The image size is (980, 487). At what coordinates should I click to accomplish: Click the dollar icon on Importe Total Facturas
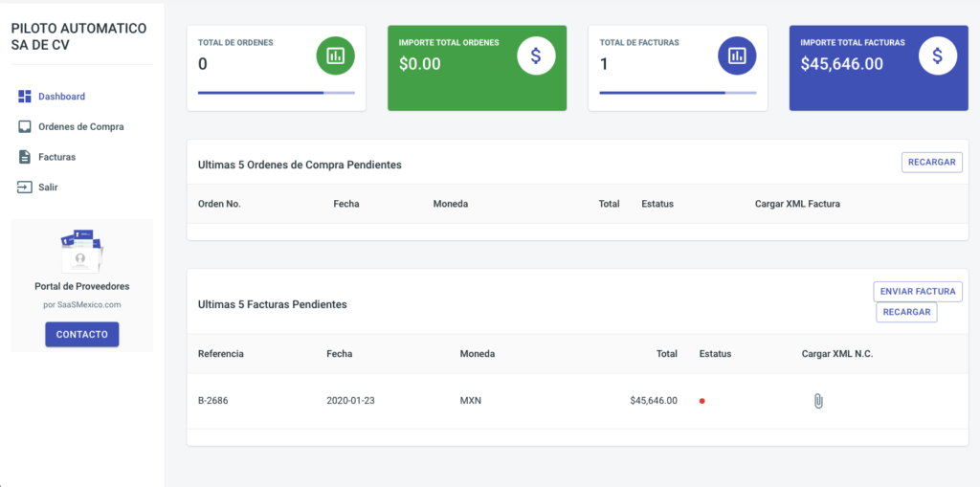(938, 55)
